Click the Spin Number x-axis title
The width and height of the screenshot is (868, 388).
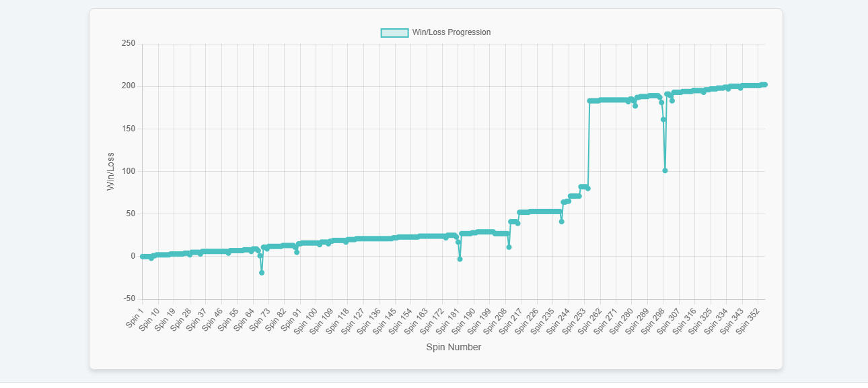click(454, 348)
